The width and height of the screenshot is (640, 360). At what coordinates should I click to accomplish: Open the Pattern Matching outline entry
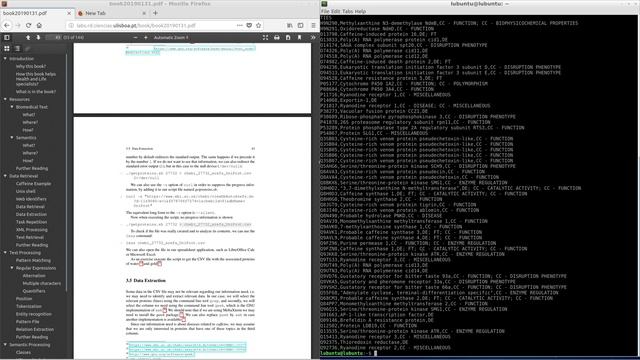pos(33,260)
